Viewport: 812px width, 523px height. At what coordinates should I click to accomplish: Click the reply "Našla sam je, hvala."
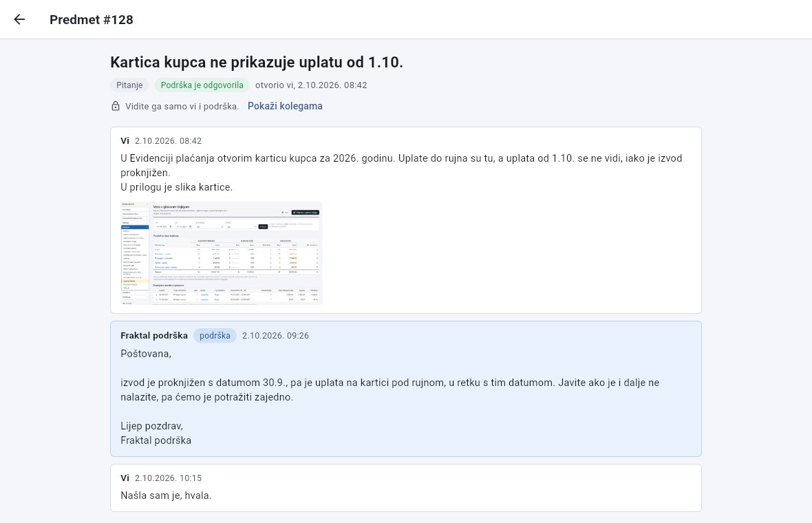[x=167, y=495]
